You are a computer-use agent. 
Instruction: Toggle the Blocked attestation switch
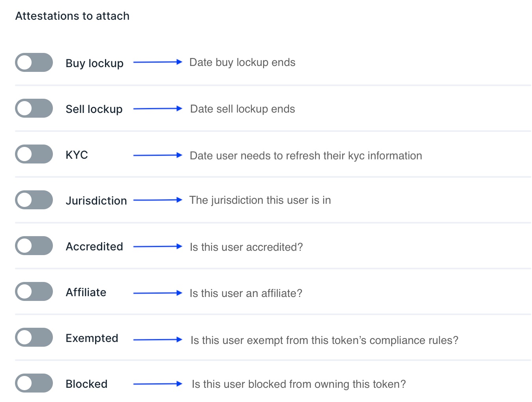[x=34, y=383]
